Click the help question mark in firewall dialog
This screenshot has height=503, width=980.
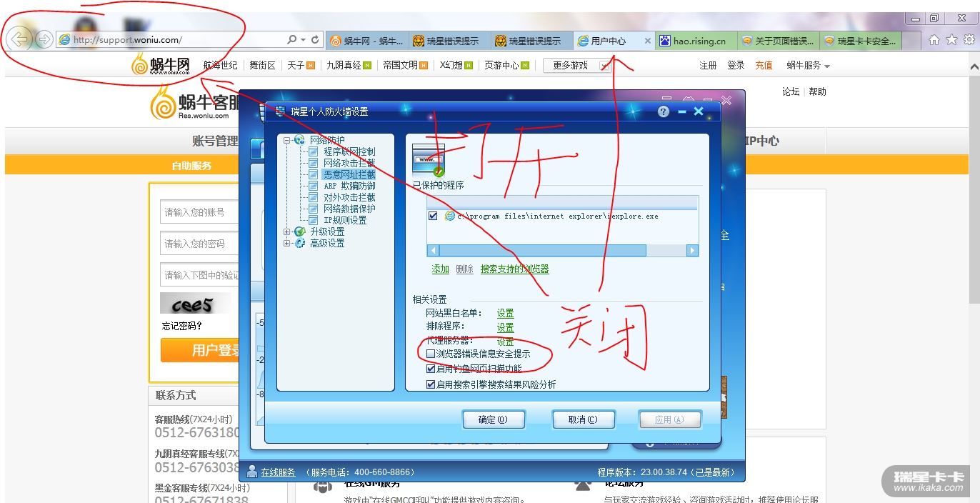pos(664,111)
